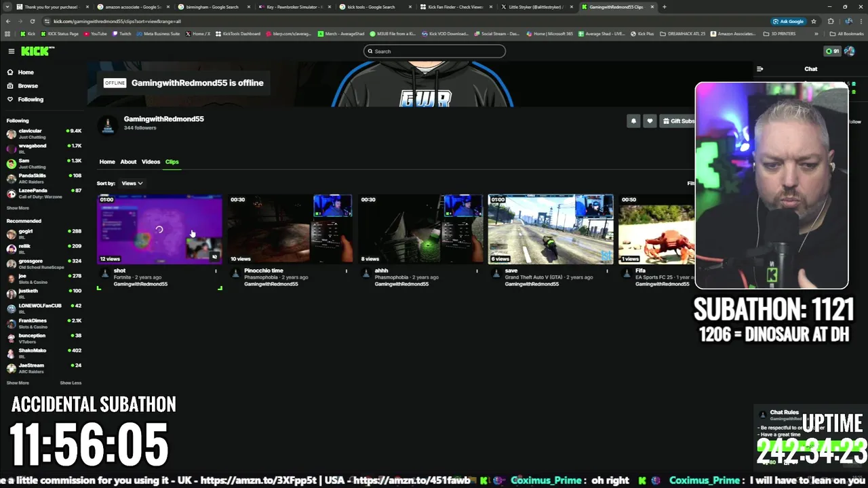Screen dimensions: 868x488
Task: Open options menu for "ahhh" clip
Action: point(477,271)
